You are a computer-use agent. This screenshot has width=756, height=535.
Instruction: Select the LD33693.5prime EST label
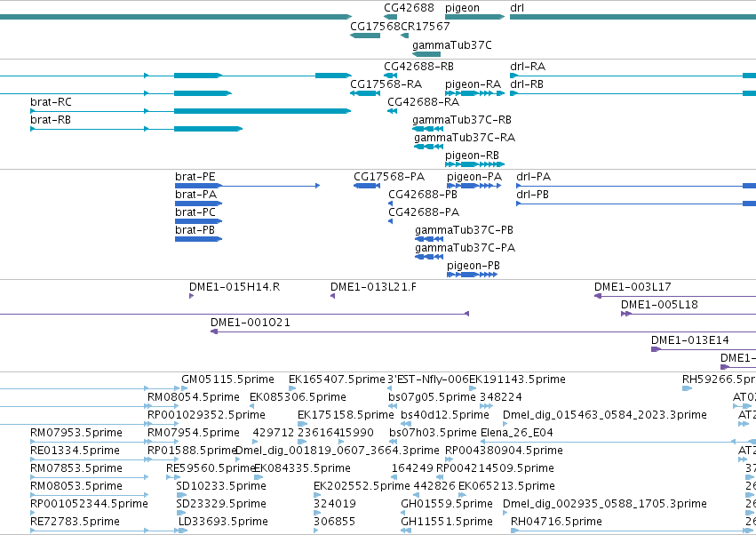[x=223, y=523]
